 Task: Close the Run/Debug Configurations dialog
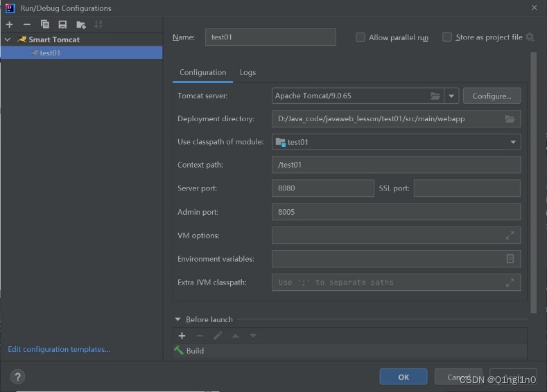click(534, 8)
